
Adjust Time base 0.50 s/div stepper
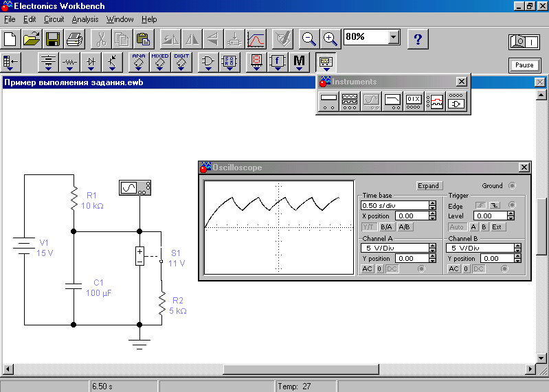click(433, 205)
